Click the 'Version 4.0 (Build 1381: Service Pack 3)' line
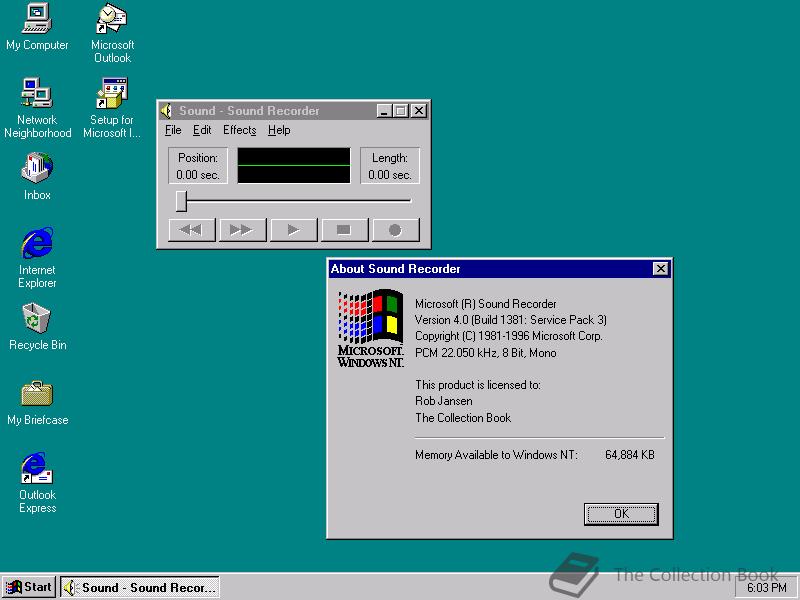The width and height of the screenshot is (800, 600). click(511, 320)
